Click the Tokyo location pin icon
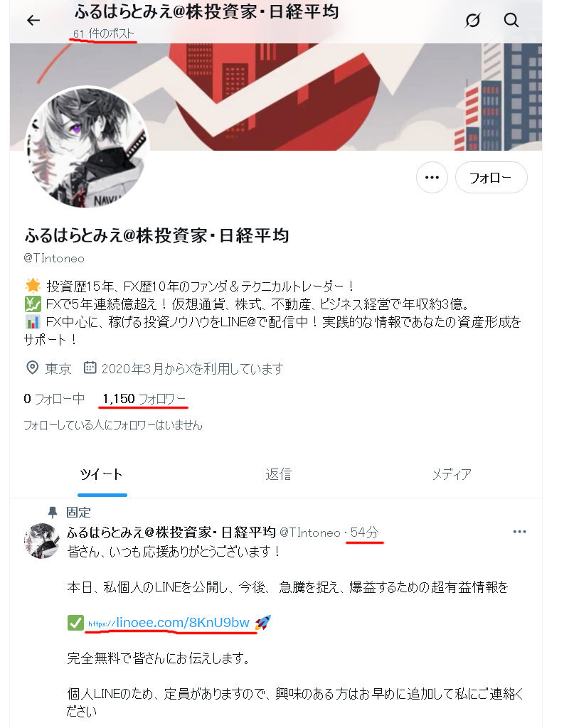The width and height of the screenshot is (569, 728). [x=32, y=368]
